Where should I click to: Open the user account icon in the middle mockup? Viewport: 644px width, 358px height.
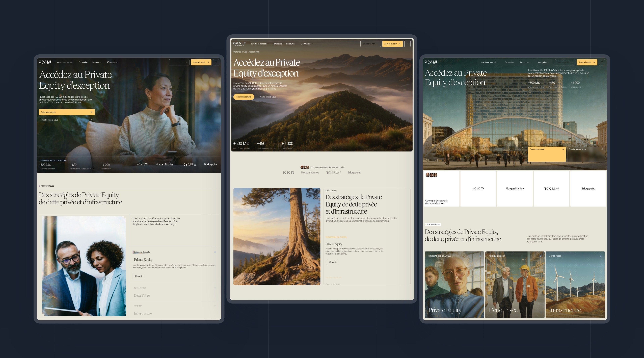coord(407,44)
